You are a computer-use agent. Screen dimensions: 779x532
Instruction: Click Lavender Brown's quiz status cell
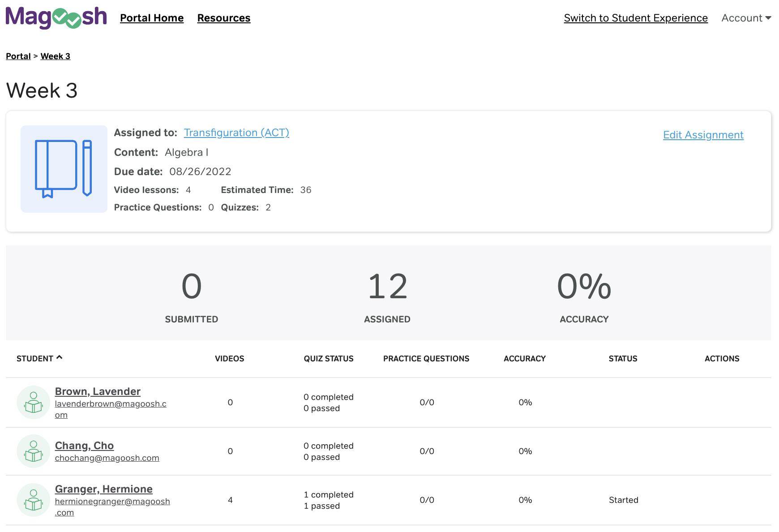329,403
